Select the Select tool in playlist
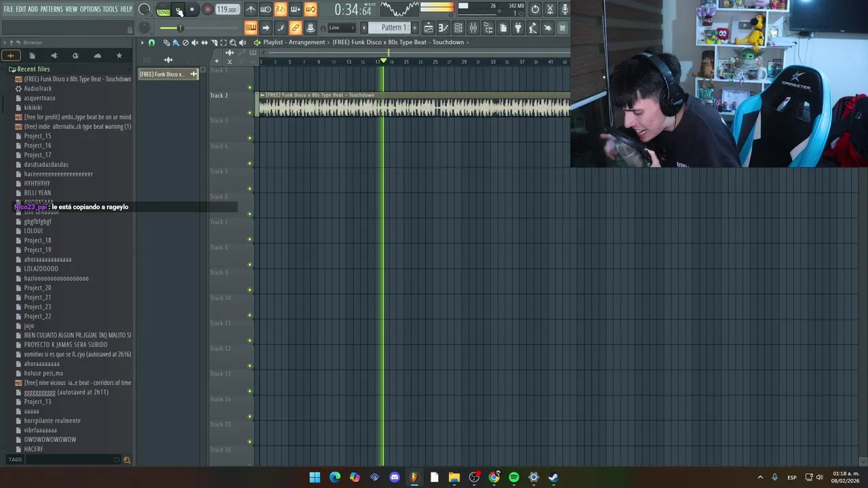This screenshot has height=488, width=868. 223,43
